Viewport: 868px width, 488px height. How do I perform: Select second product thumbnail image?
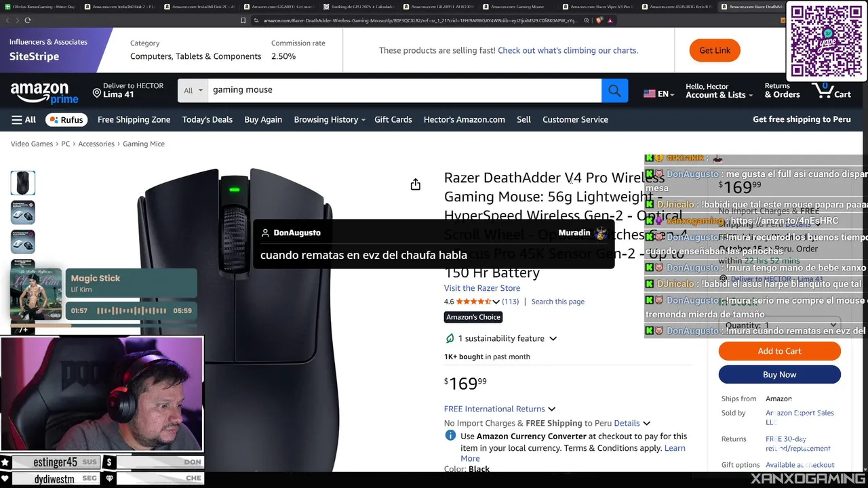pos(23,212)
